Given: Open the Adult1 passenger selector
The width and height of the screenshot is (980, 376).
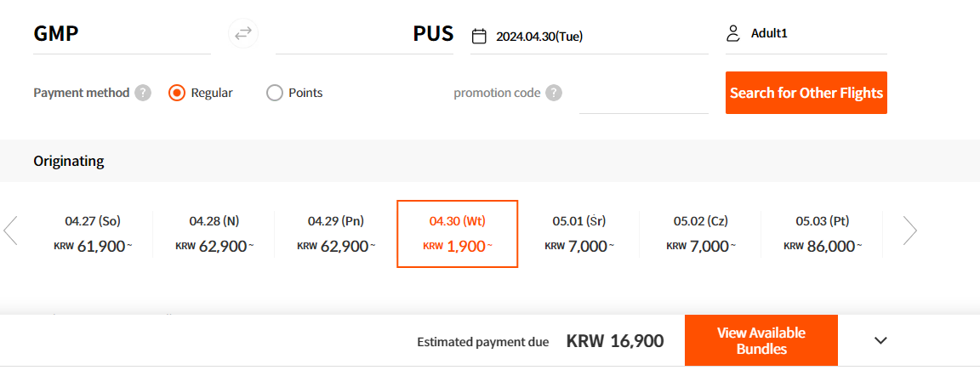Looking at the screenshot, I should coord(806,34).
